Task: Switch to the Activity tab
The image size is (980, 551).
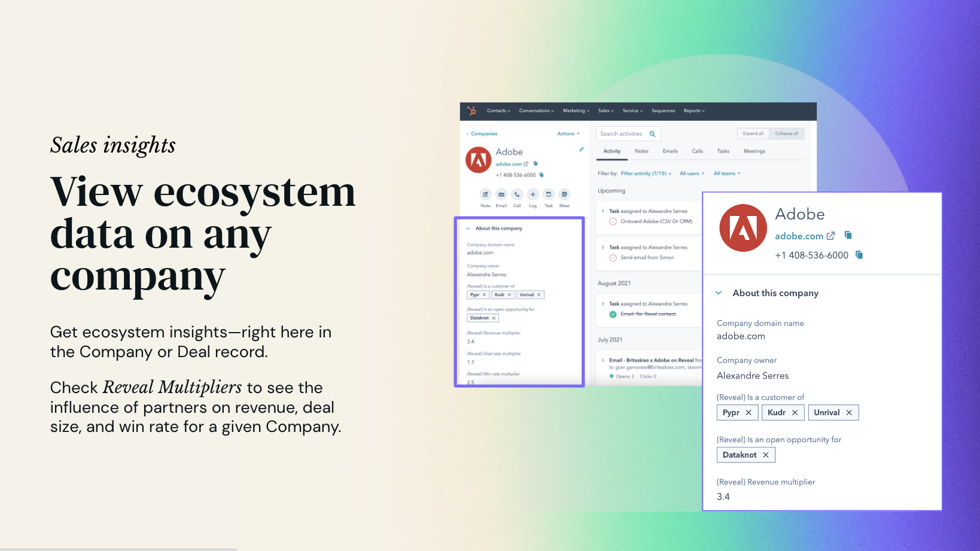Action: pos(612,151)
